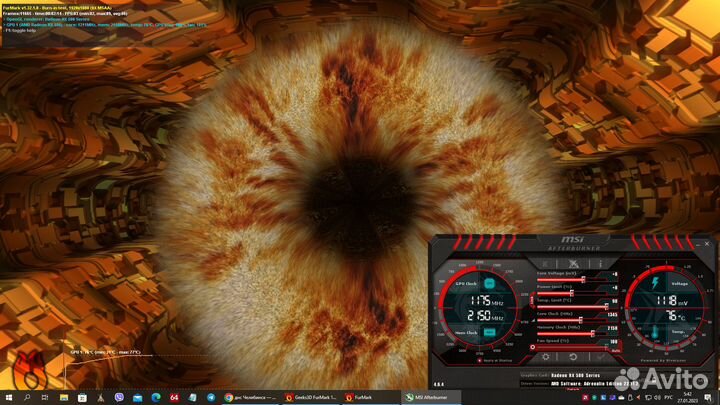Open taskbar Search magnifier
The width and height of the screenshot is (720, 405).
point(27,397)
